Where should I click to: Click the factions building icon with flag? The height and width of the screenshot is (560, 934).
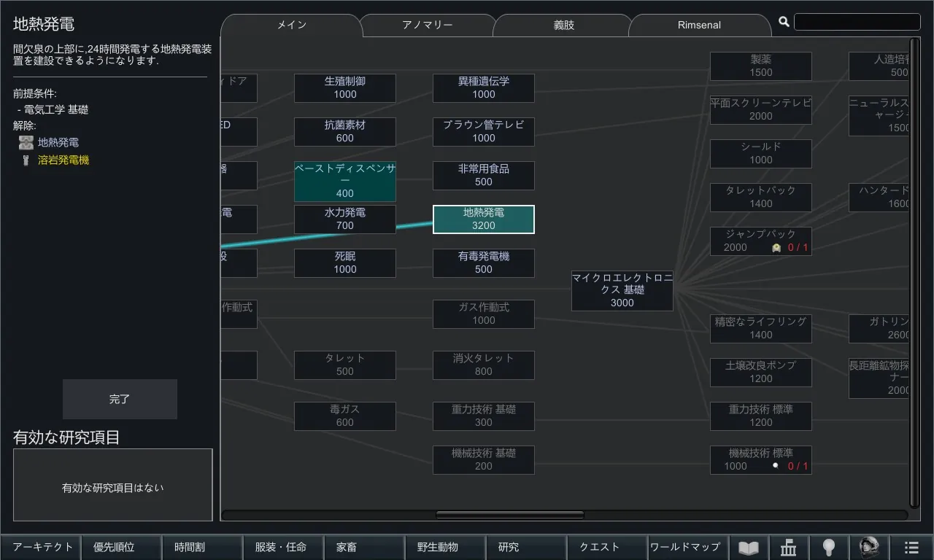tap(788, 548)
